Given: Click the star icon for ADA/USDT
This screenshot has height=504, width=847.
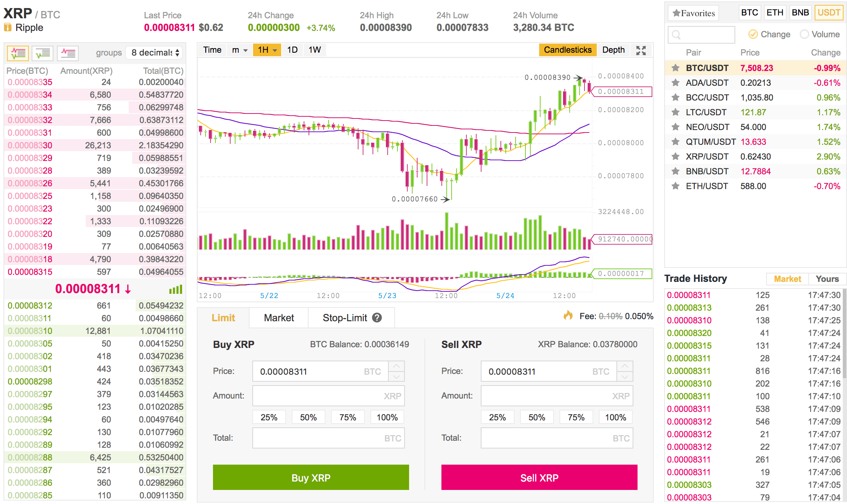Looking at the screenshot, I should [675, 83].
